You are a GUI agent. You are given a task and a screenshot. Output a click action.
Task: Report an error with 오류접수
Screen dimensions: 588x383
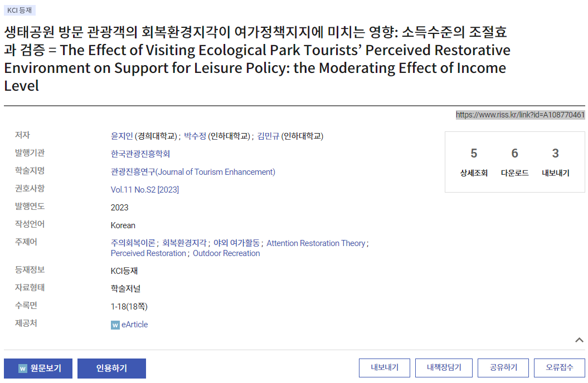pyautogui.click(x=559, y=367)
